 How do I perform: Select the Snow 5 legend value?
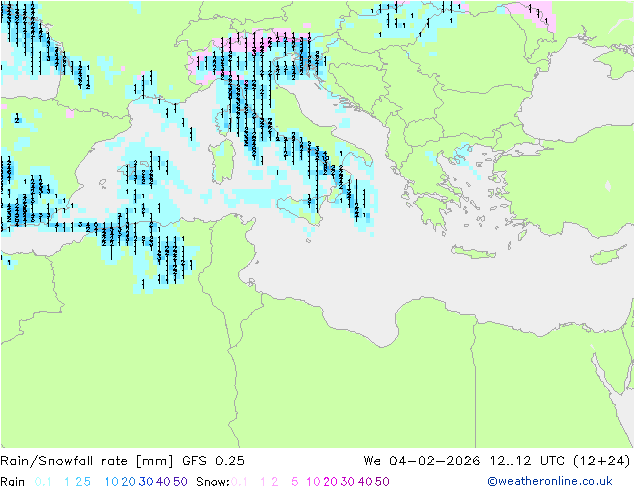[x=295, y=482]
